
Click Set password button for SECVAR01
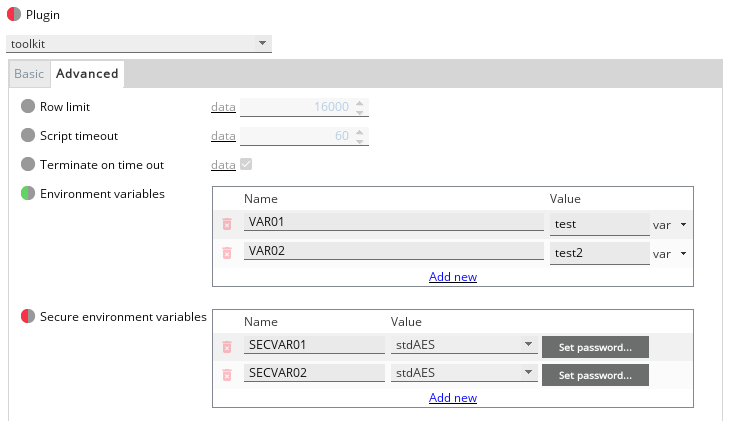pyautogui.click(x=595, y=347)
